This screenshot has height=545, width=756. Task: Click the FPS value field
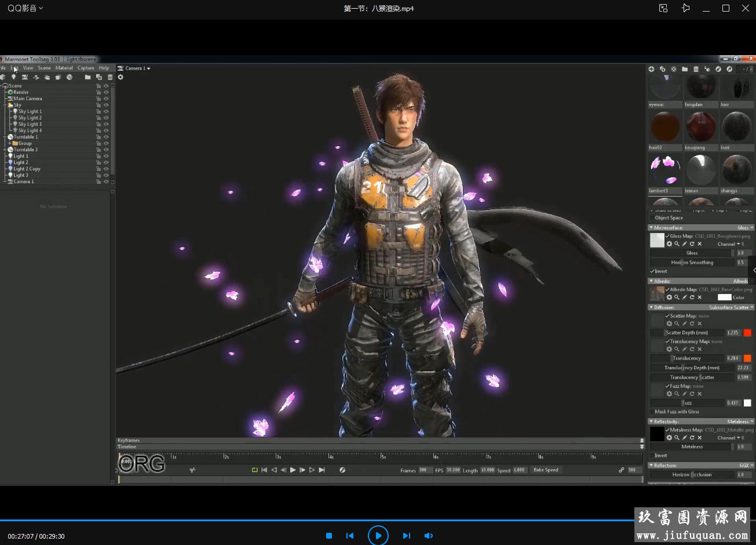(x=453, y=470)
